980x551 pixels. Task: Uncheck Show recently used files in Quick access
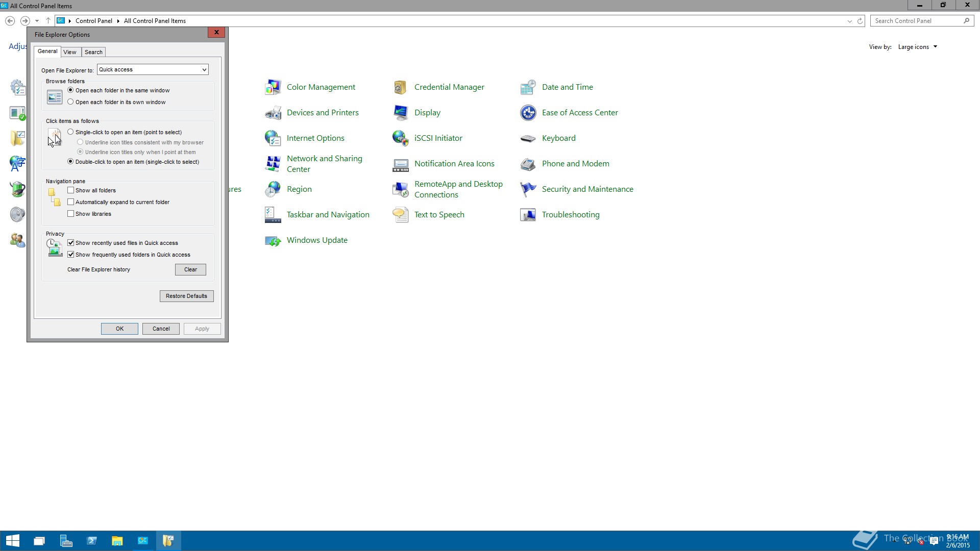click(71, 243)
